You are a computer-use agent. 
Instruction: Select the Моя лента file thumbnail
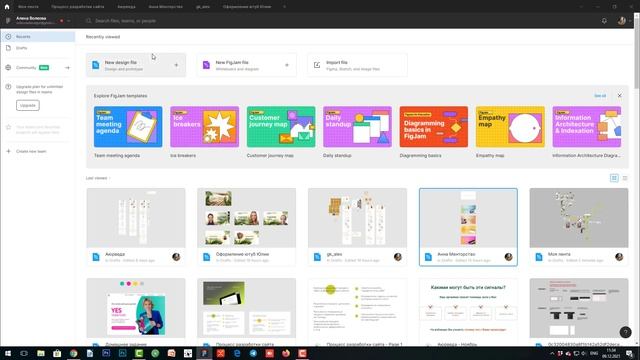pyautogui.click(x=579, y=218)
